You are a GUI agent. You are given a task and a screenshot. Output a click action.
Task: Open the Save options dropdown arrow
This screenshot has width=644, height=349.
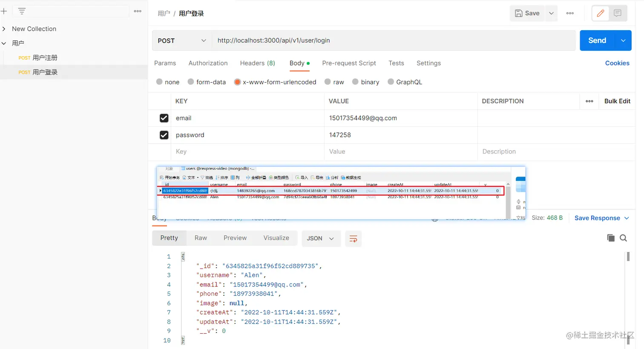click(551, 13)
